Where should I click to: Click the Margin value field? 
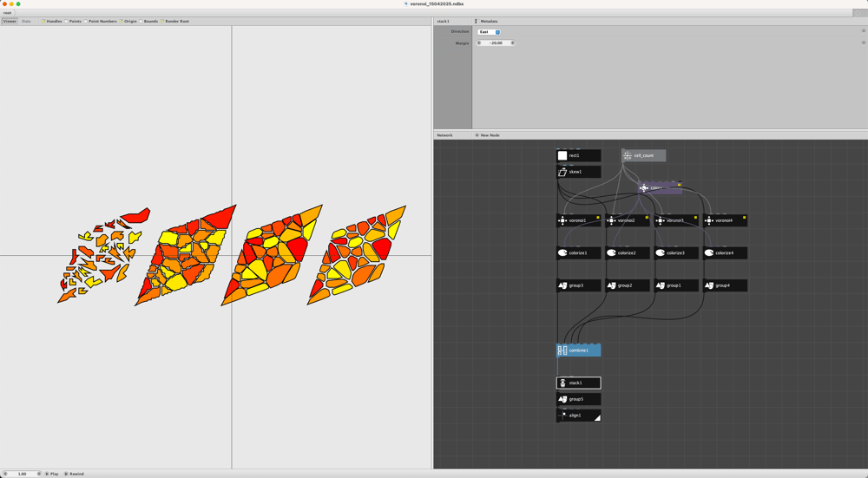496,43
